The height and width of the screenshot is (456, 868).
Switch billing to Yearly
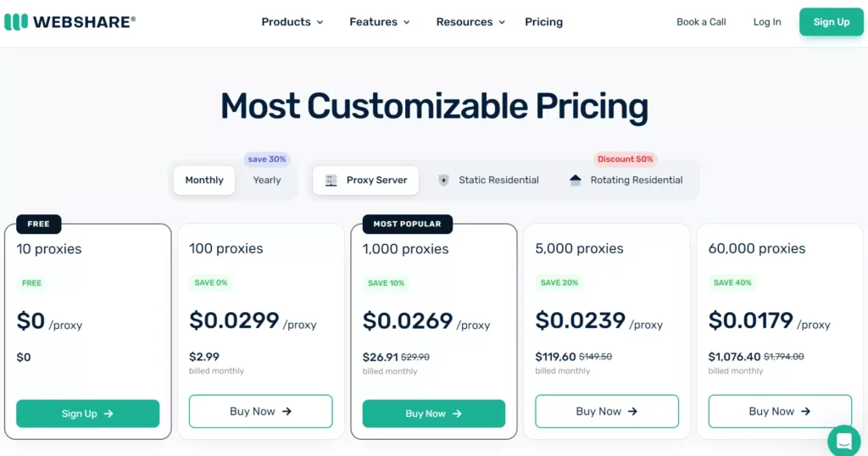pyautogui.click(x=267, y=181)
